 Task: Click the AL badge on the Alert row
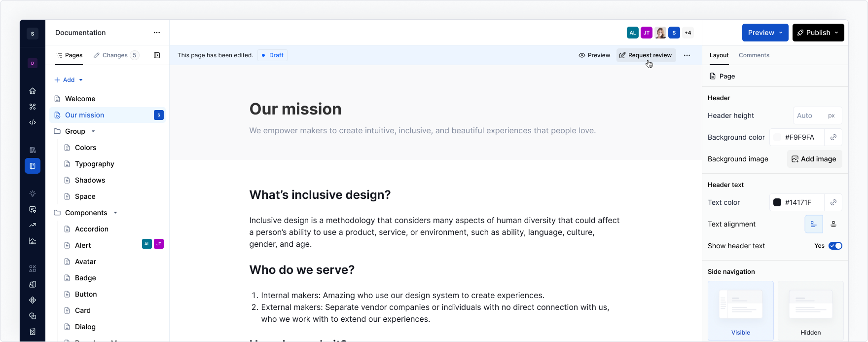[x=147, y=244]
